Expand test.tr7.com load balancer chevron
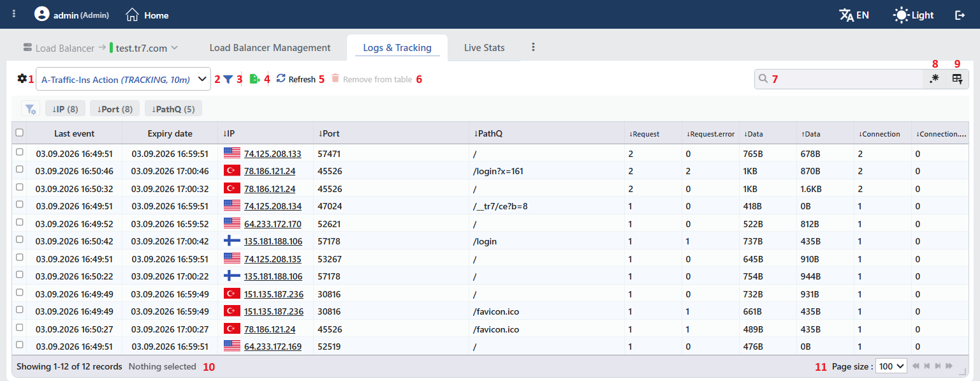 (175, 48)
